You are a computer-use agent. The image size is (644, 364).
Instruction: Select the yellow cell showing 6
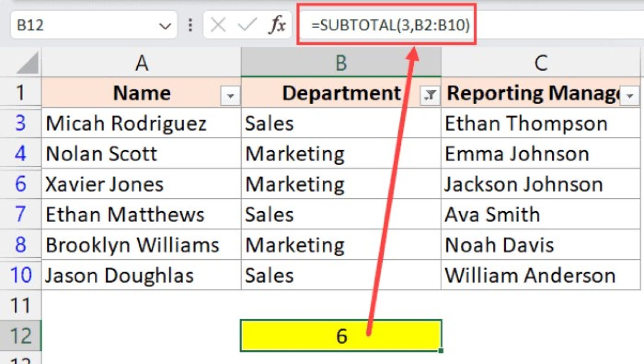(x=340, y=335)
